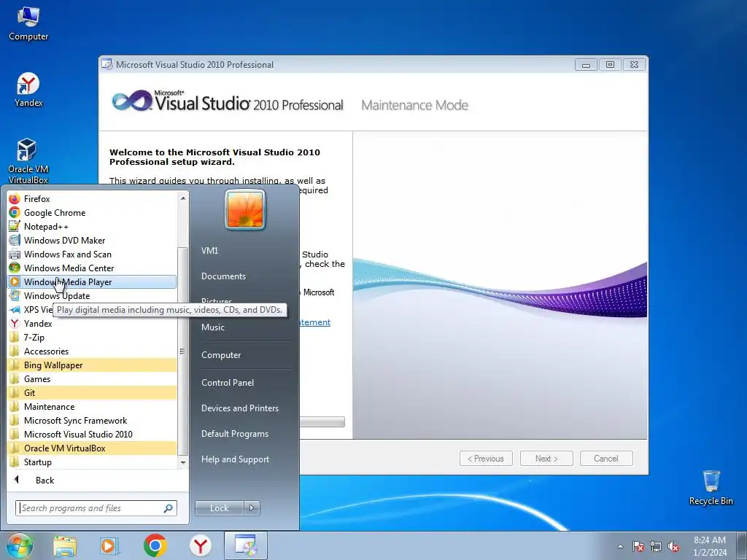Maximize the Visual Studio setup window
Image resolution: width=747 pixels, height=560 pixels.
click(x=610, y=65)
